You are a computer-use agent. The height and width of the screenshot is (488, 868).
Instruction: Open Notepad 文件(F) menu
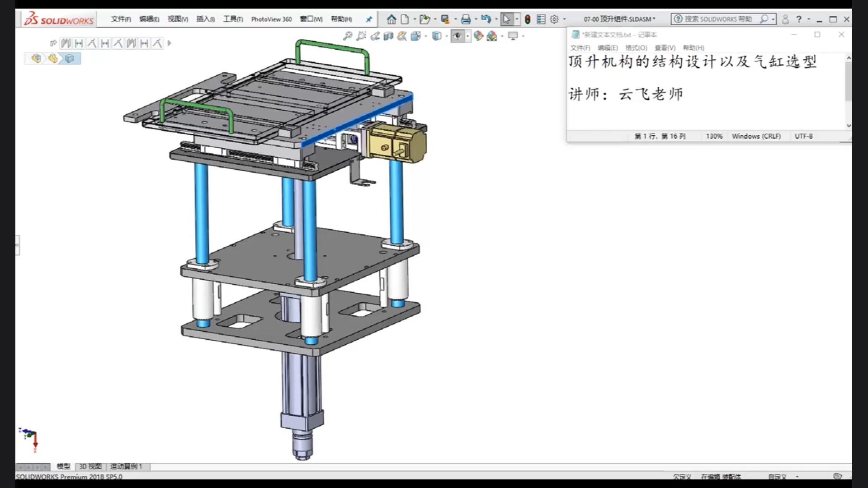580,47
